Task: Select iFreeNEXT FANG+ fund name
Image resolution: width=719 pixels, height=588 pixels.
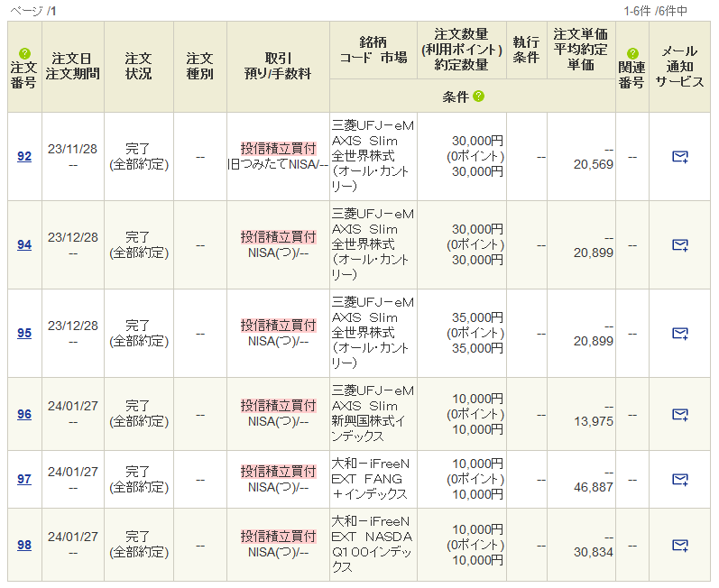Action: pos(371,479)
